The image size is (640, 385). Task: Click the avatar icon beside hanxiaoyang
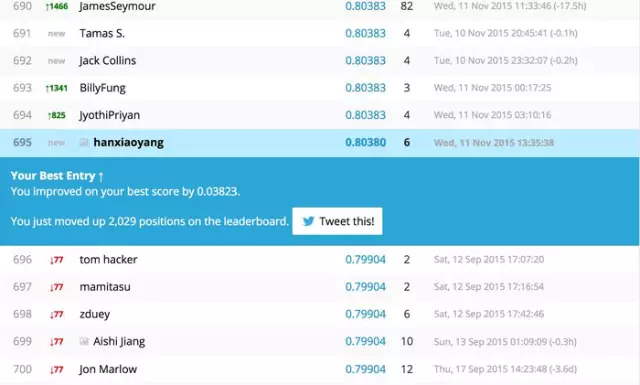[84, 142]
